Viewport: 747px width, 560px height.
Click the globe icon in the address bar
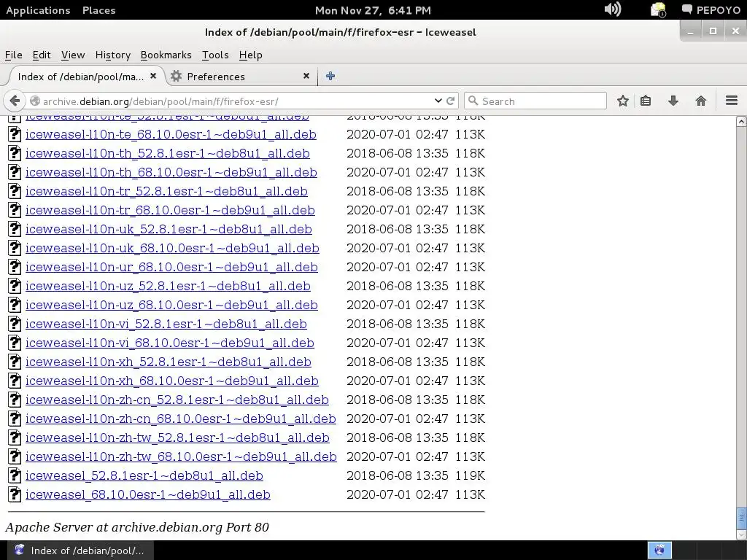(x=35, y=101)
